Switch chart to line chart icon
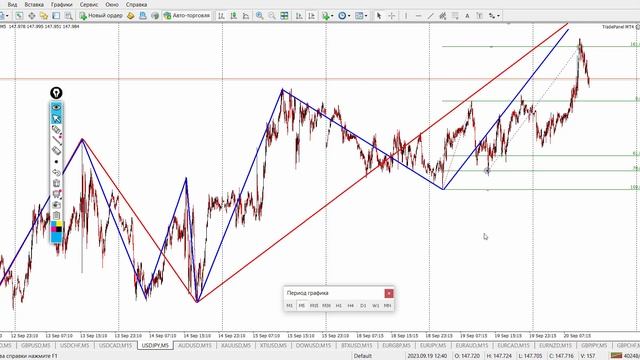Viewport: 640px width, 360px height. [x=246, y=16]
